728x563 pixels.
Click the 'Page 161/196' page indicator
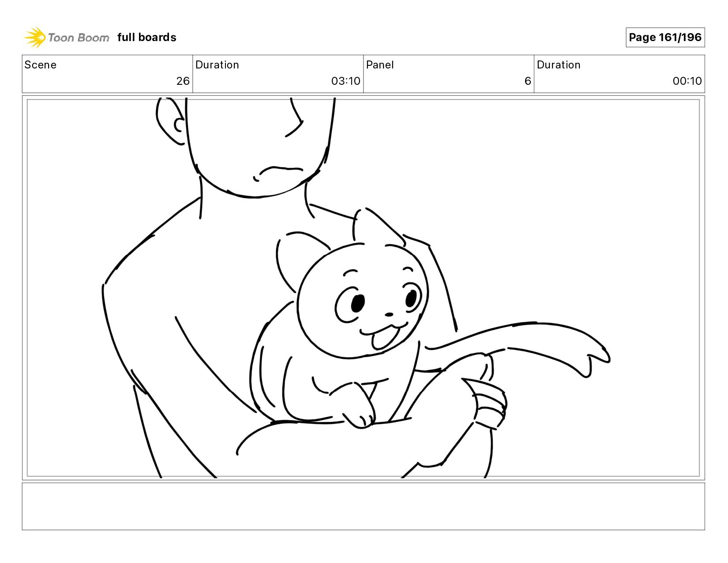pos(665,38)
